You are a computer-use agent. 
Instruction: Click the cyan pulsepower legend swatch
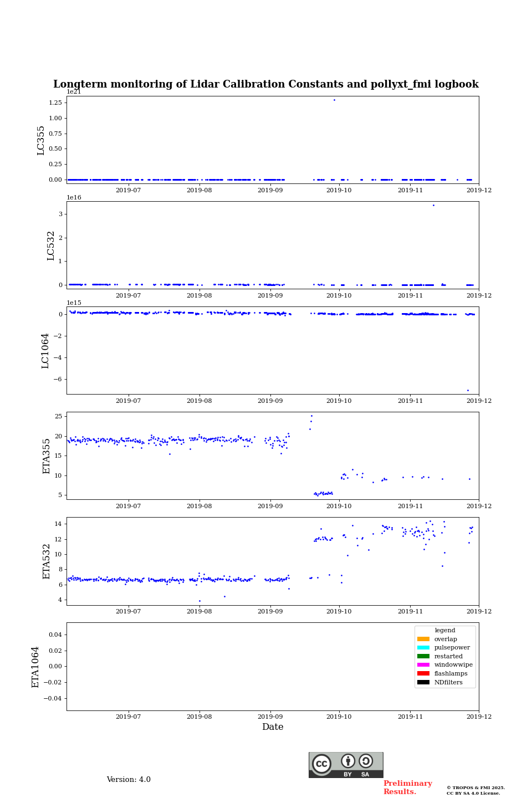423,648
